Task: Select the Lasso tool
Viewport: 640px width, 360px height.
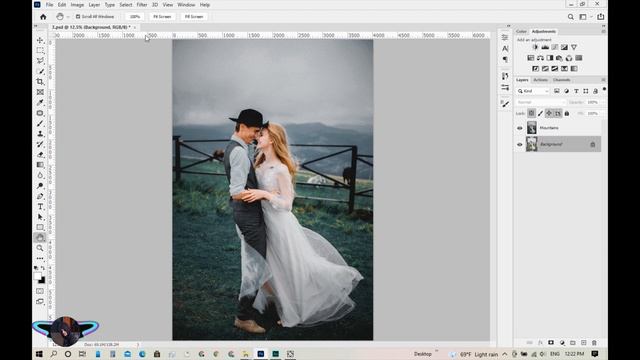Action: (40, 61)
